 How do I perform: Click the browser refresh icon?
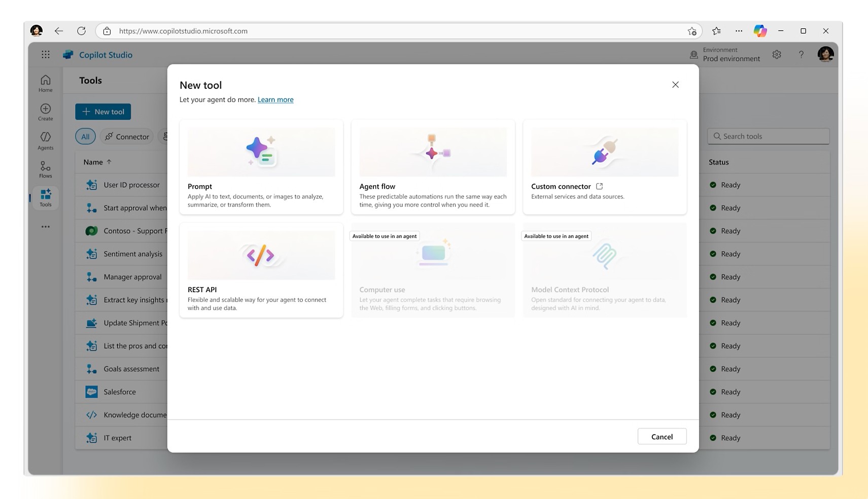tap(81, 31)
